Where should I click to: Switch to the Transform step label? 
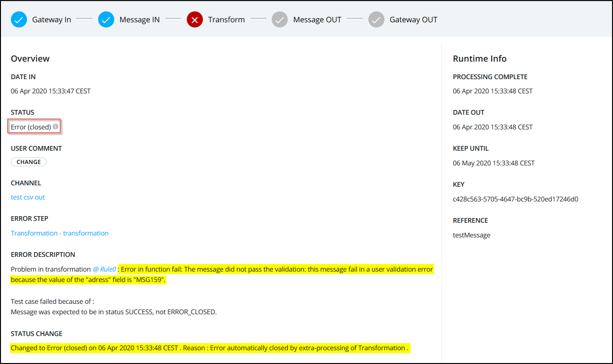coord(226,20)
